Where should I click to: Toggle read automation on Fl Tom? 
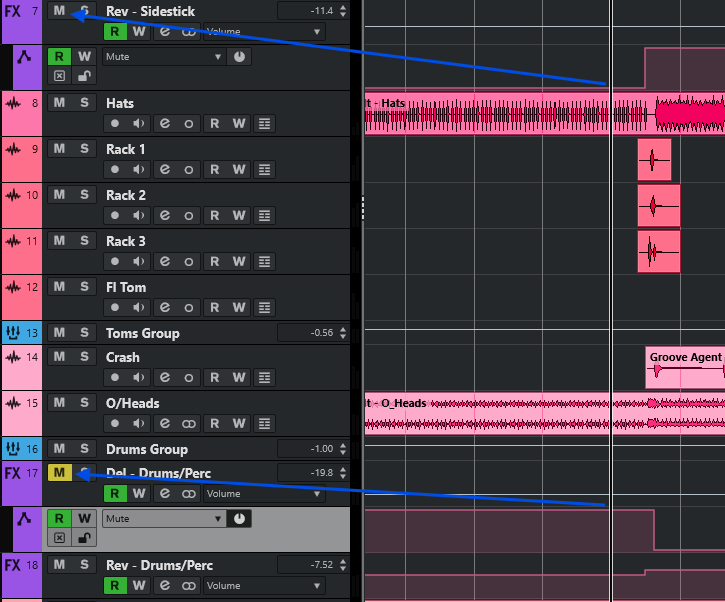(x=215, y=307)
